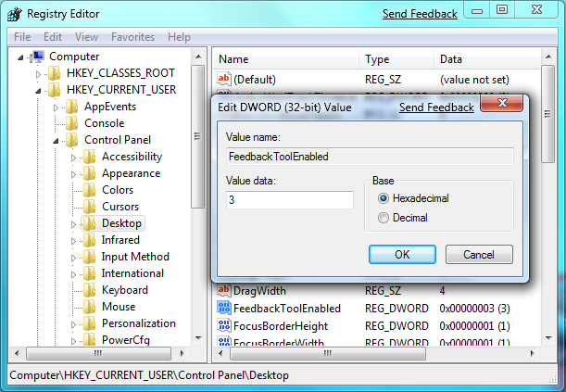This screenshot has height=392, width=566.
Task: Expand the Accessibility node
Action: tap(73, 158)
